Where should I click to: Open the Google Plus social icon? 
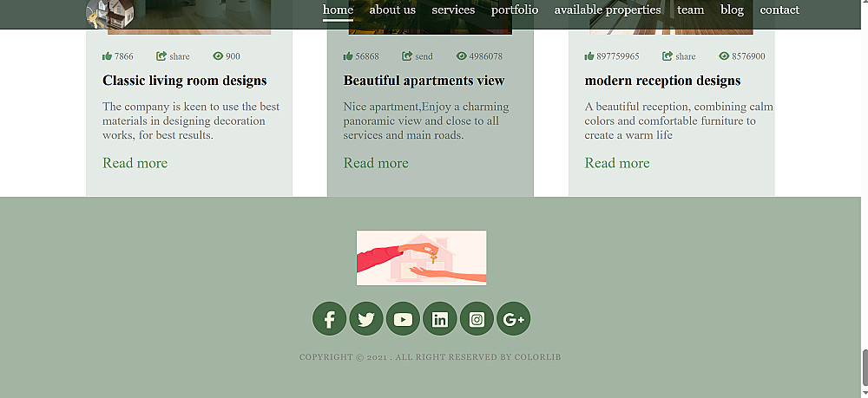point(513,318)
